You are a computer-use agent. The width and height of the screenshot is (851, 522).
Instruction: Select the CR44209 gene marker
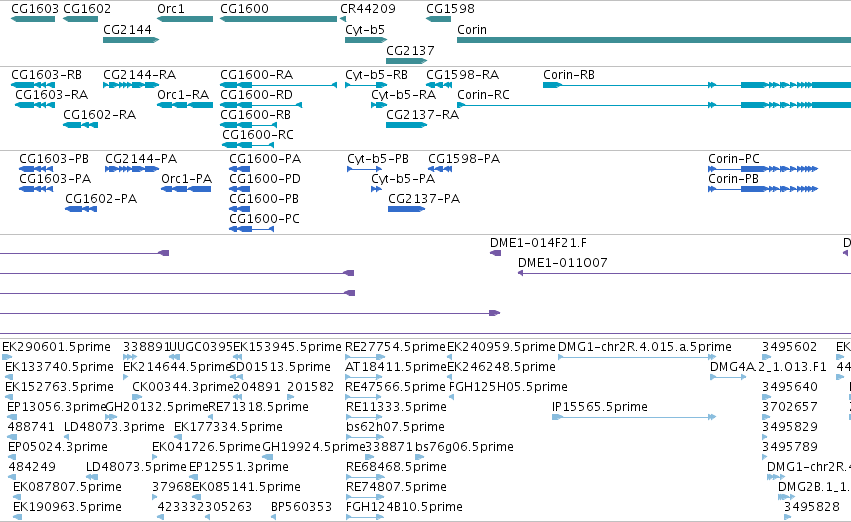[343, 19]
